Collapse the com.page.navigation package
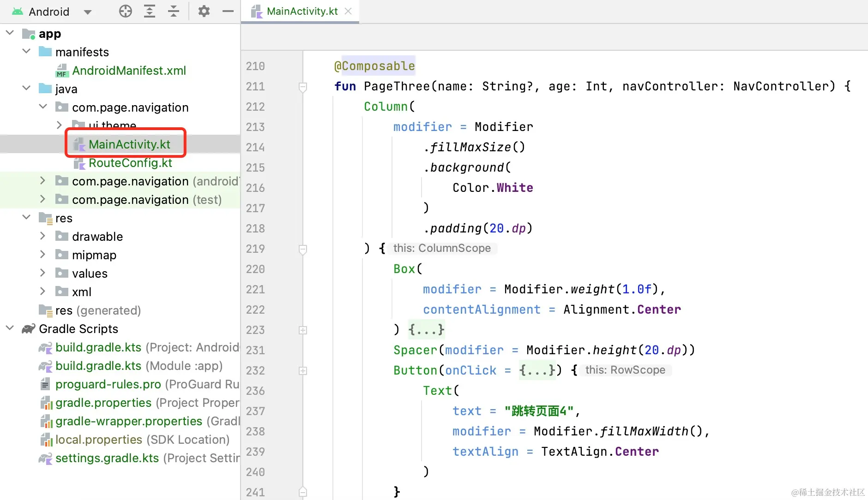The image size is (868, 500). point(43,107)
